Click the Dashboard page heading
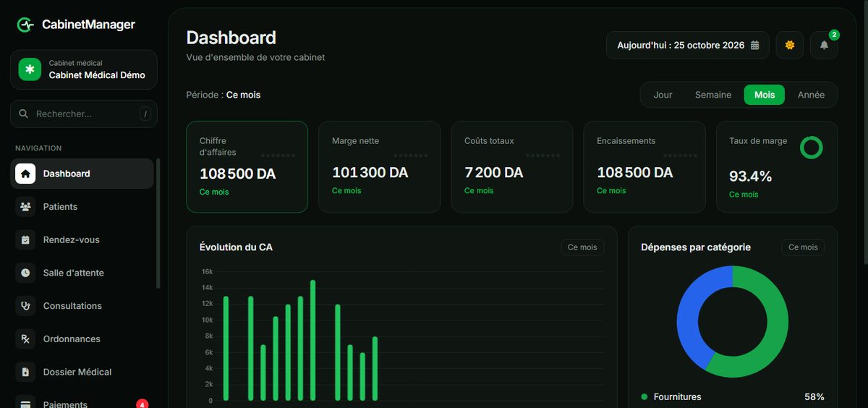The width and height of the screenshot is (868, 408). (x=231, y=38)
